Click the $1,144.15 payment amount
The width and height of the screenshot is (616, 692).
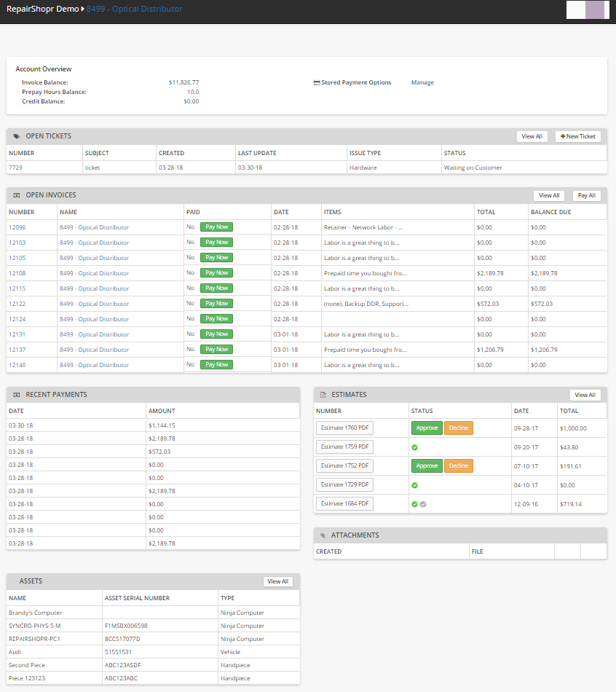click(x=162, y=425)
